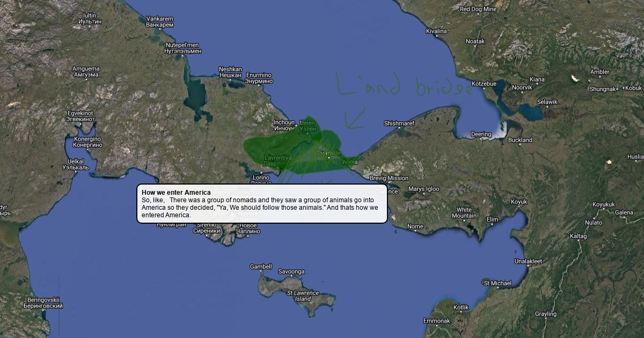Click the Galena town label
Viewport: 644px width, 338px height.
click(624, 212)
